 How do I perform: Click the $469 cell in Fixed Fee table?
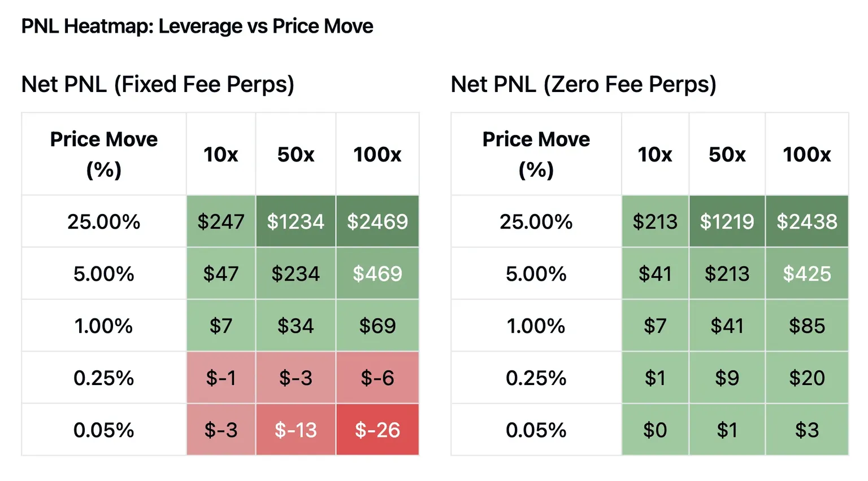tap(377, 274)
